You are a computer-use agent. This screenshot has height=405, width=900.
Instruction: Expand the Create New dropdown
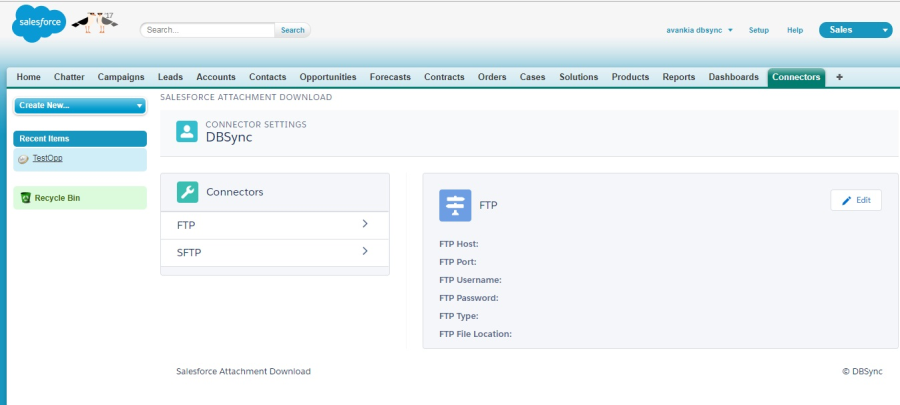coord(80,105)
